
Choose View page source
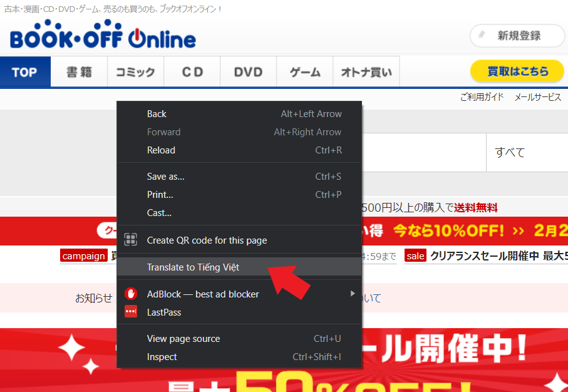pyautogui.click(x=239, y=338)
